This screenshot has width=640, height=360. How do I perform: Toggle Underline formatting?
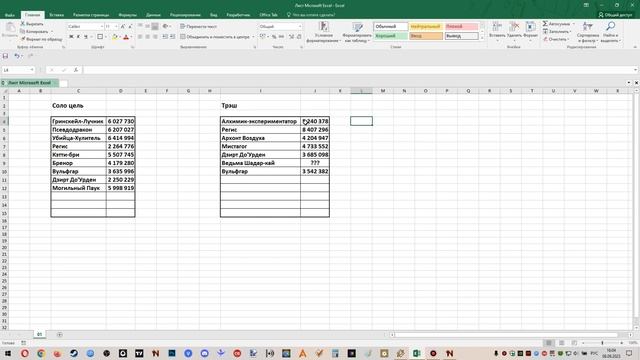(x=86, y=37)
